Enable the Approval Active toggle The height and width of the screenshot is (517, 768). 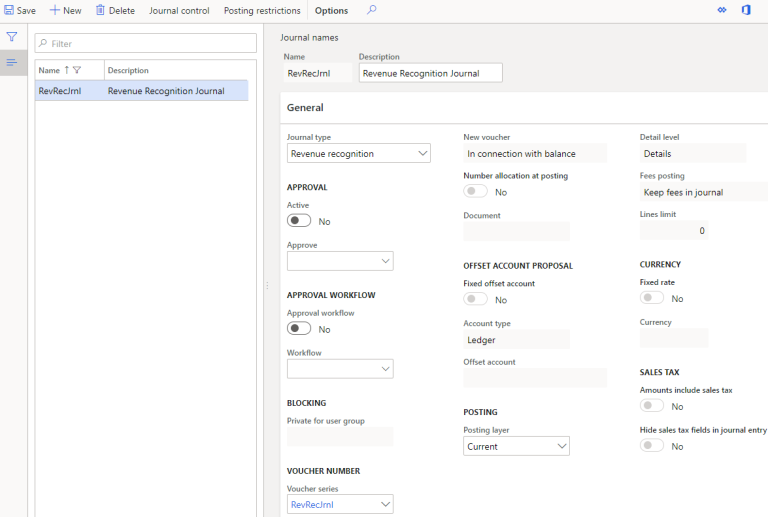(x=299, y=221)
